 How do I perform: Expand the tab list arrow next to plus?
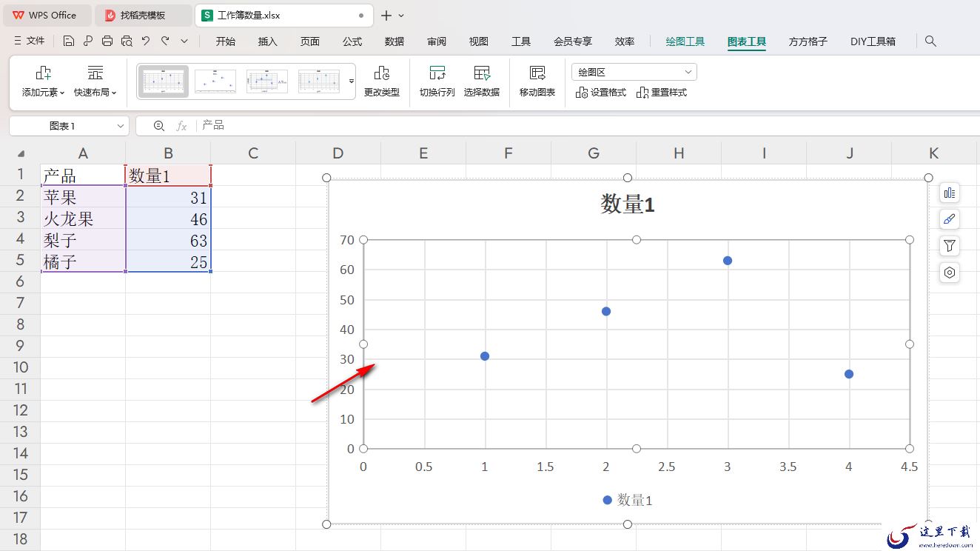[x=401, y=16]
